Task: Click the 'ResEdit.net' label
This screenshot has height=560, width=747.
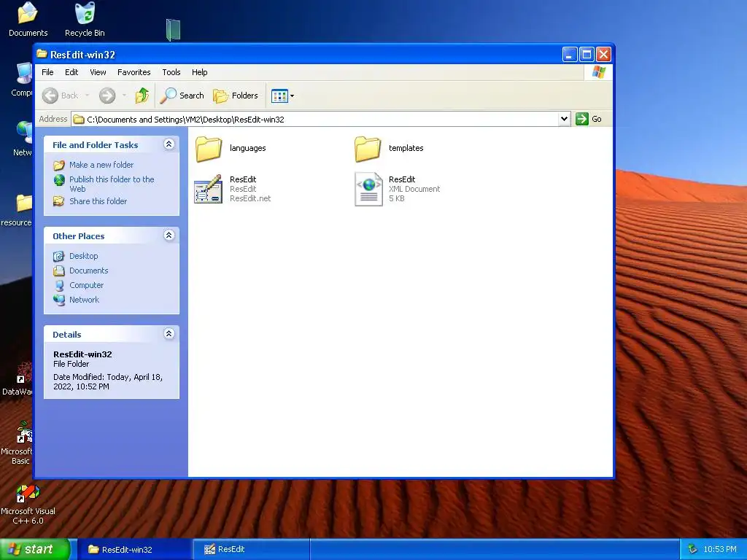Action: [250, 198]
